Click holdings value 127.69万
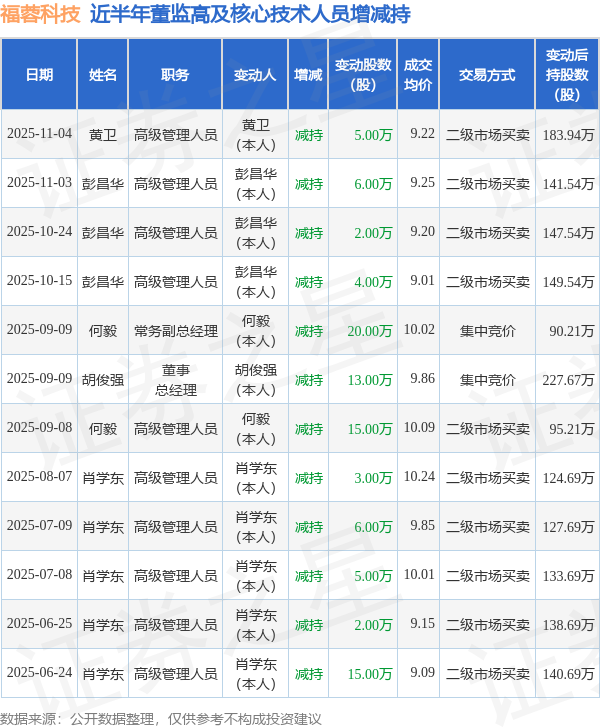The height and width of the screenshot is (728, 600). point(568,527)
